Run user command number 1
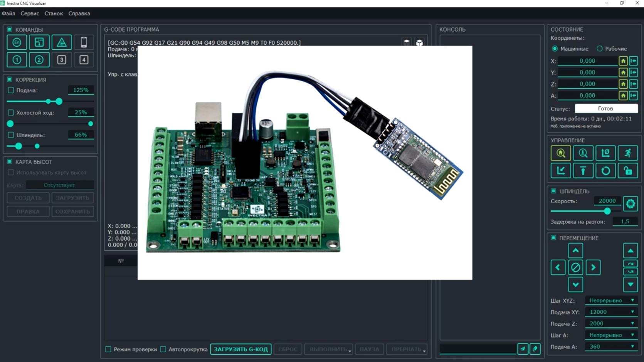The image size is (644, 362). point(17,60)
